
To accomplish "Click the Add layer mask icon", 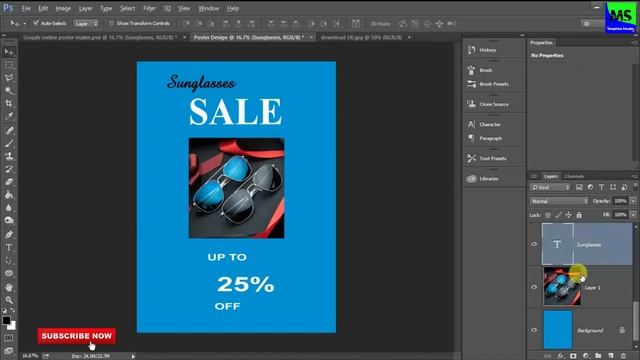I will [573, 356].
